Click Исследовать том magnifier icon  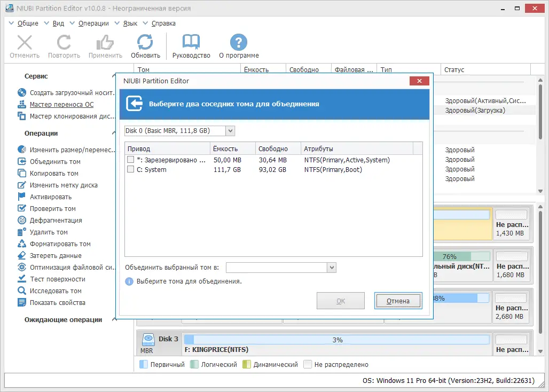[x=22, y=291]
